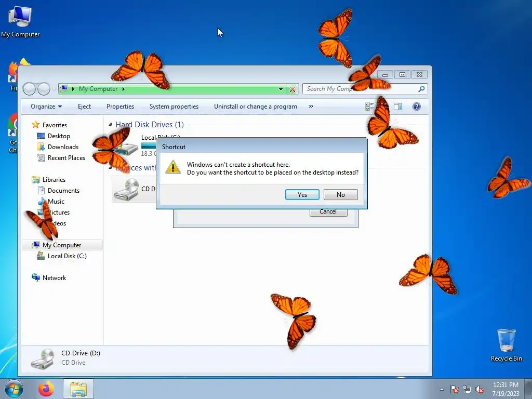Open Recent Places in sidebar
532x399 pixels.
tap(66, 158)
